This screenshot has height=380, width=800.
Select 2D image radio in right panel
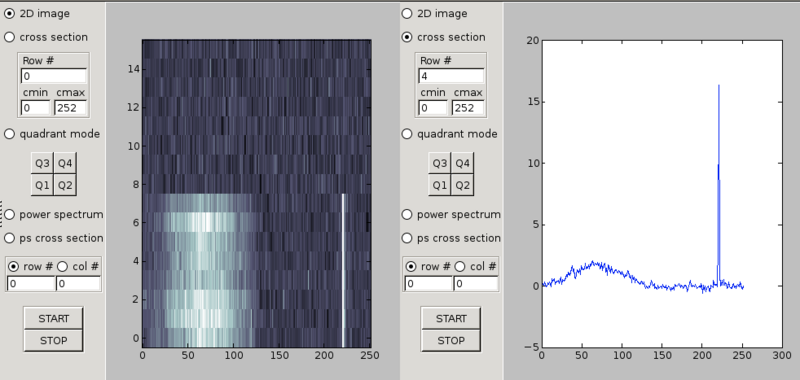click(407, 14)
